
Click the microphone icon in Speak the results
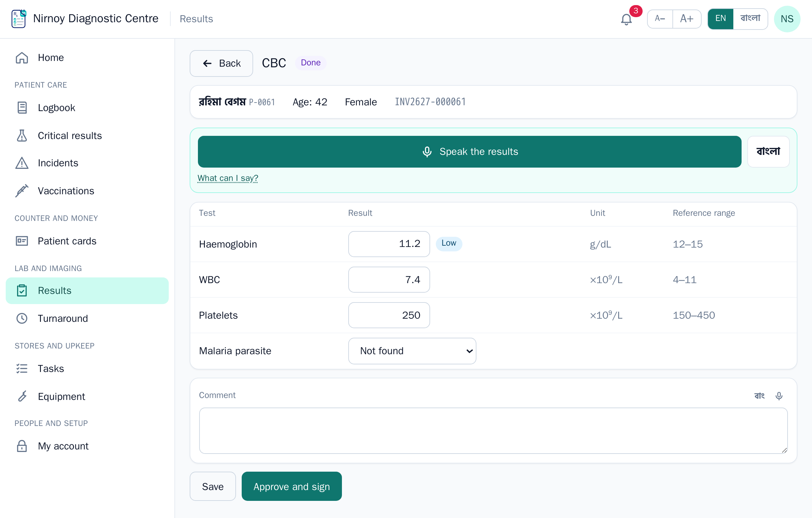coord(427,151)
